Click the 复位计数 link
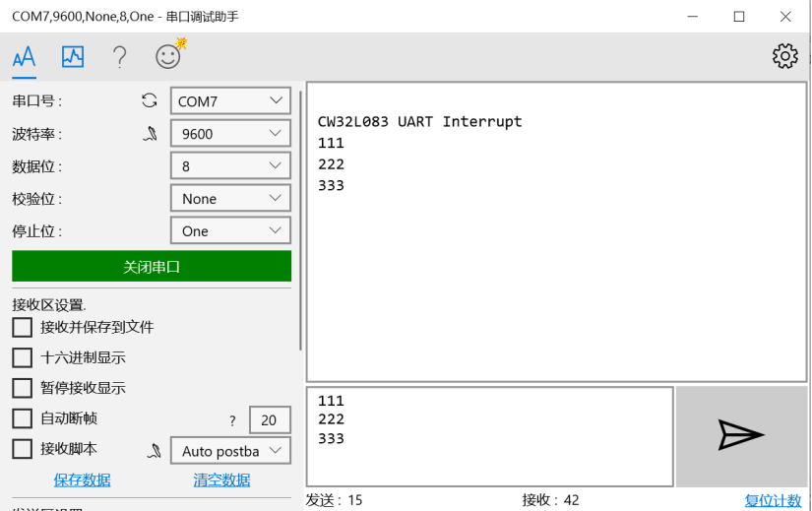The width and height of the screenshot is (812, 511). (773, 500)
